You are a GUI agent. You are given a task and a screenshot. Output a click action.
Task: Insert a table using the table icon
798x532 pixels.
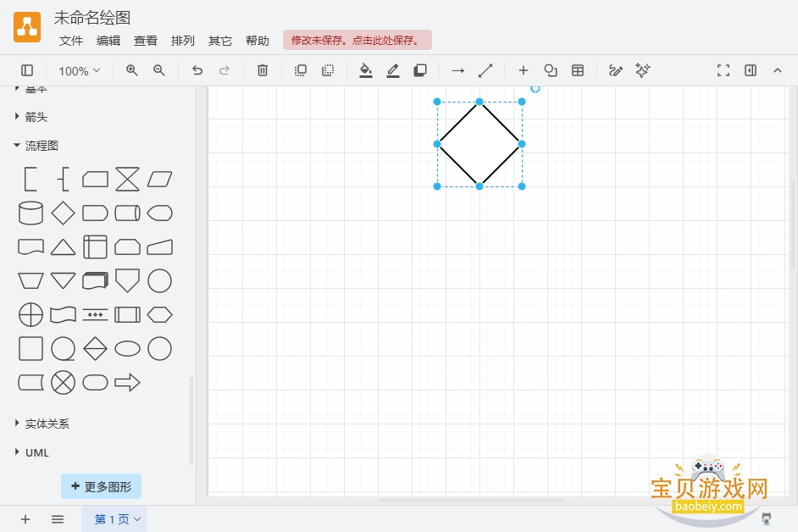pos(578,70)
